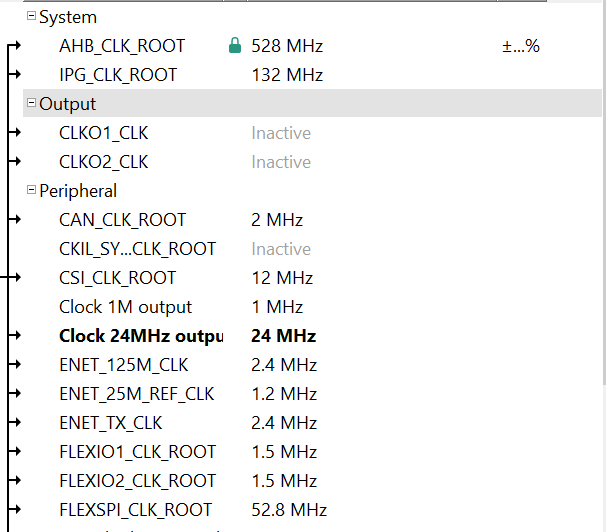Select the FLEXIO1_CLK_ROOT row
606x532 pixels.
click(137, 452)
